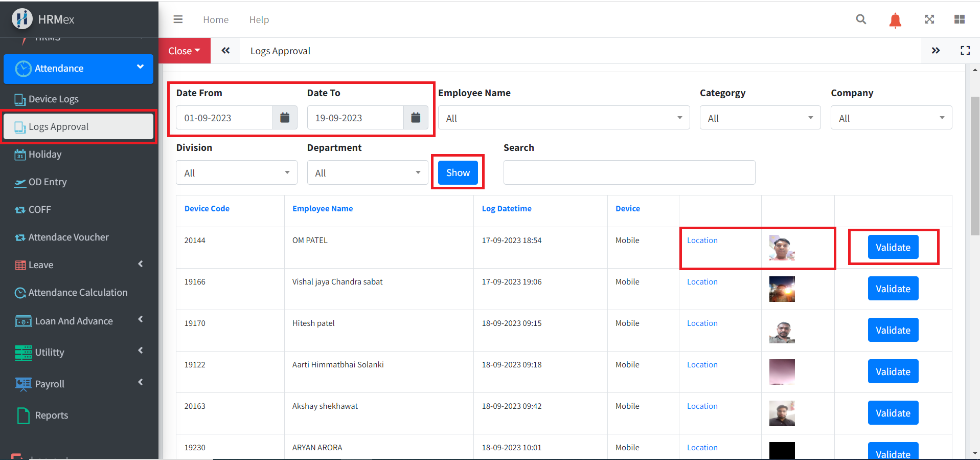Click the expand arrows icon in header
Image resolution: width=980 pixels, height=460 pixels.
pos(929,19)
